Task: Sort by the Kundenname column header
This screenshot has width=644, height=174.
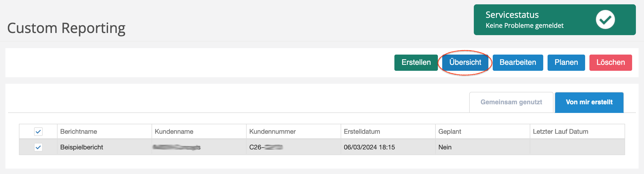Action: (x=174, y=132)
